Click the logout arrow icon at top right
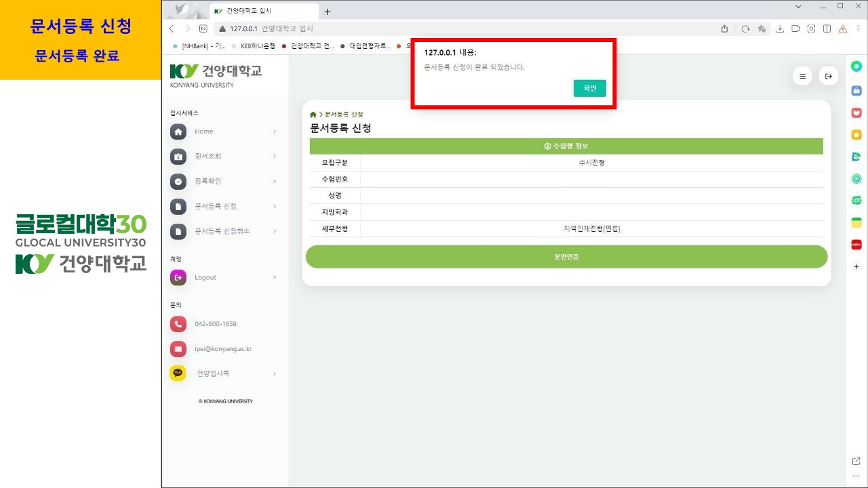The height and width of the screenshot is (488, 868). point(828,77)
